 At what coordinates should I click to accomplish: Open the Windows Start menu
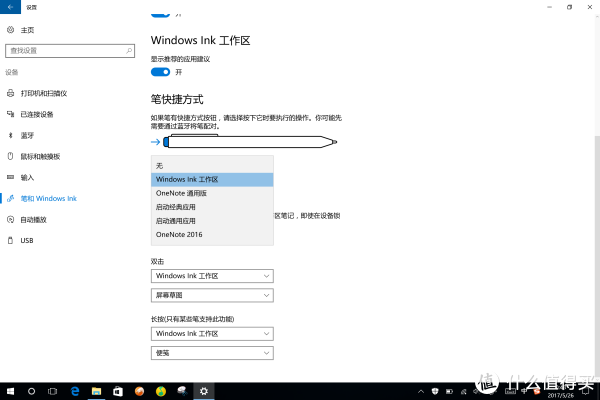10,391
